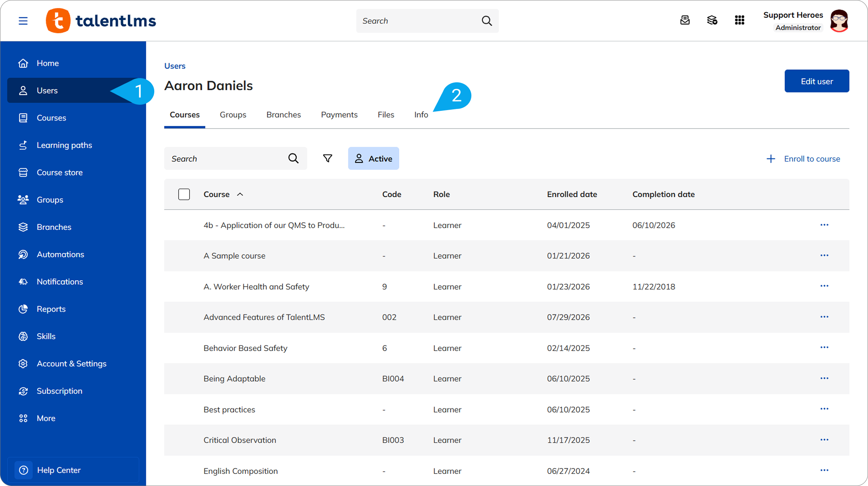Image resolution: width=868 pixels, height=486 pixels.
Task: Open options menu for A. Worker Health and Safety
Action: (x=824, y=286)
